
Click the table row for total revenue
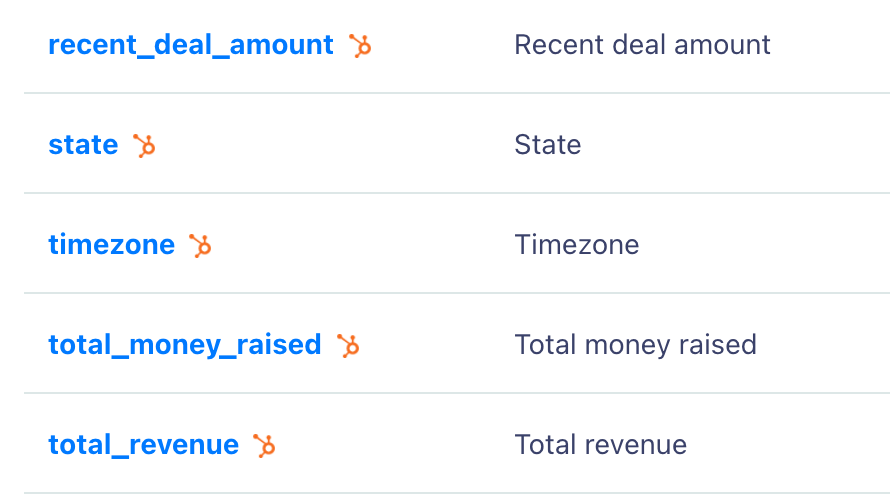click(457, 443)
